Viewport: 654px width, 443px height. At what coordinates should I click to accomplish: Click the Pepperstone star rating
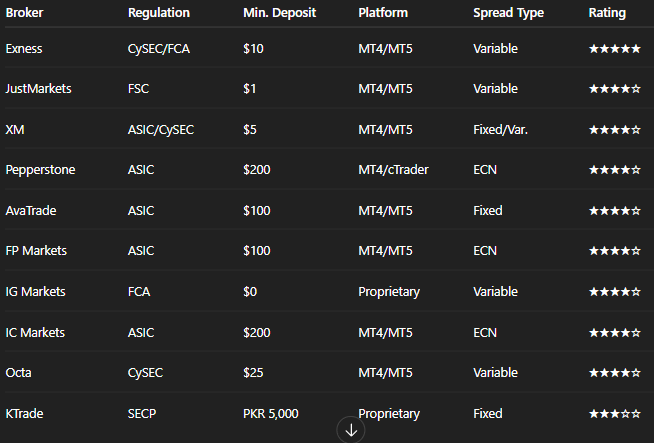coord(614,170)
